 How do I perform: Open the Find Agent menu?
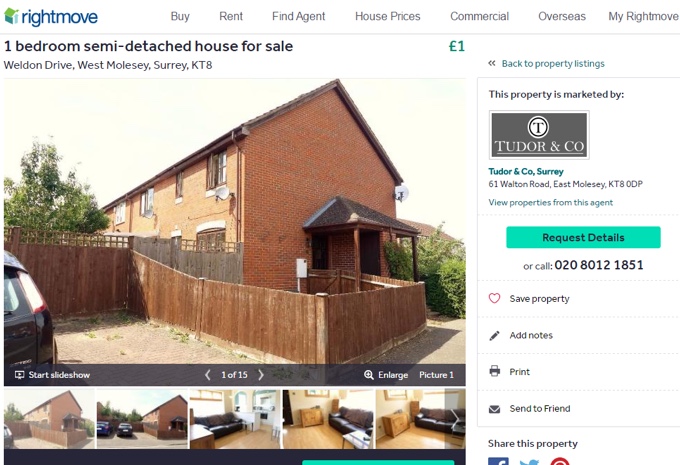click(x=298, y=16)
